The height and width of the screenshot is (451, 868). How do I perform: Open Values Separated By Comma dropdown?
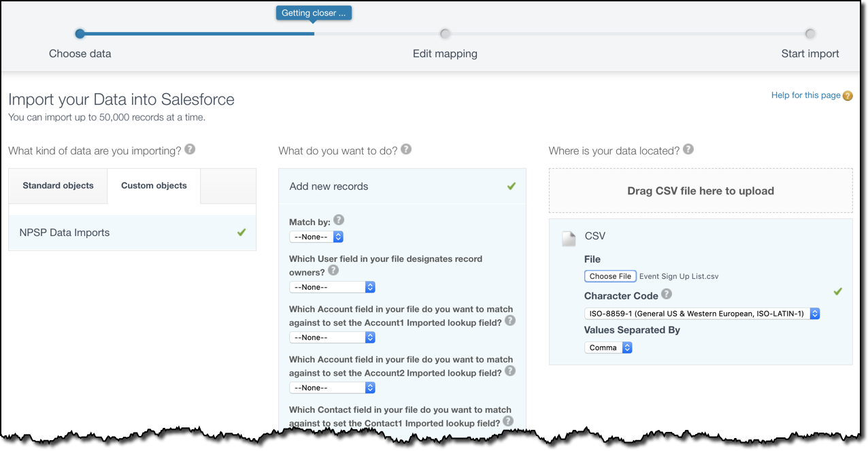tap(609, 348)
